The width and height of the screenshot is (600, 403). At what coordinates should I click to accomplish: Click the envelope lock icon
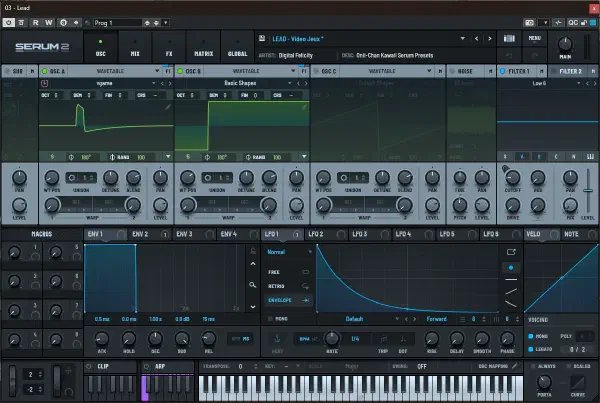(x=253, y=251)
